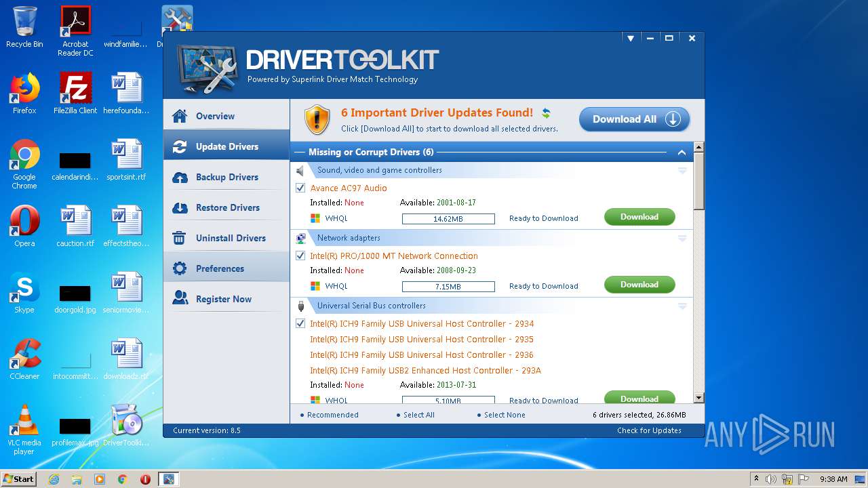Click the taskbar clock showing 9:38 AM

[x=833, y=479]
